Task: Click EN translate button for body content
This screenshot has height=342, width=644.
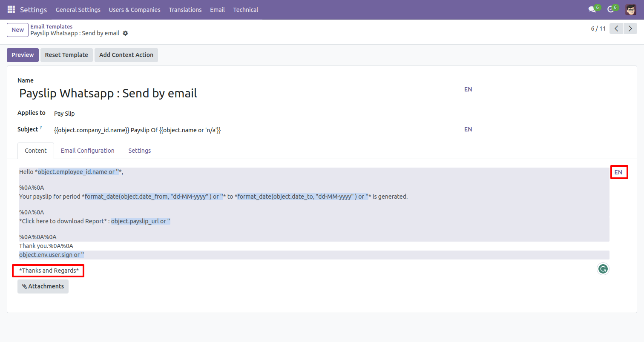Action: coord(618,172)
